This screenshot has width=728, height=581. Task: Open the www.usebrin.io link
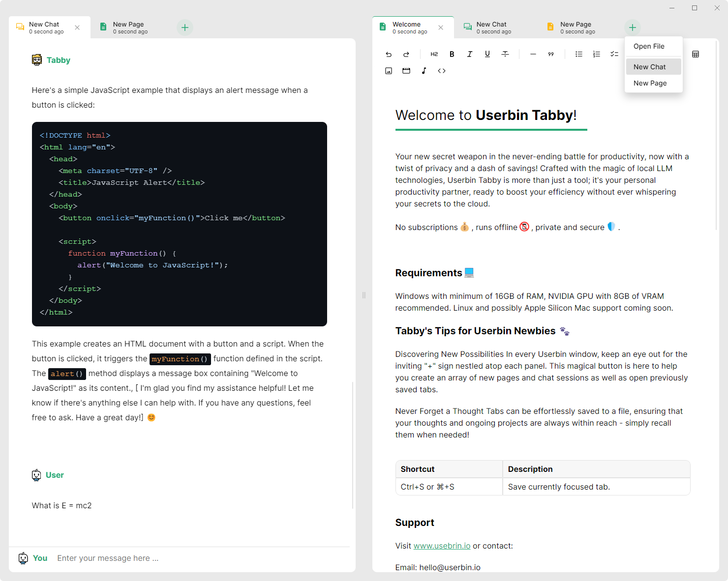pyautogui.click(x=442, y=546)
